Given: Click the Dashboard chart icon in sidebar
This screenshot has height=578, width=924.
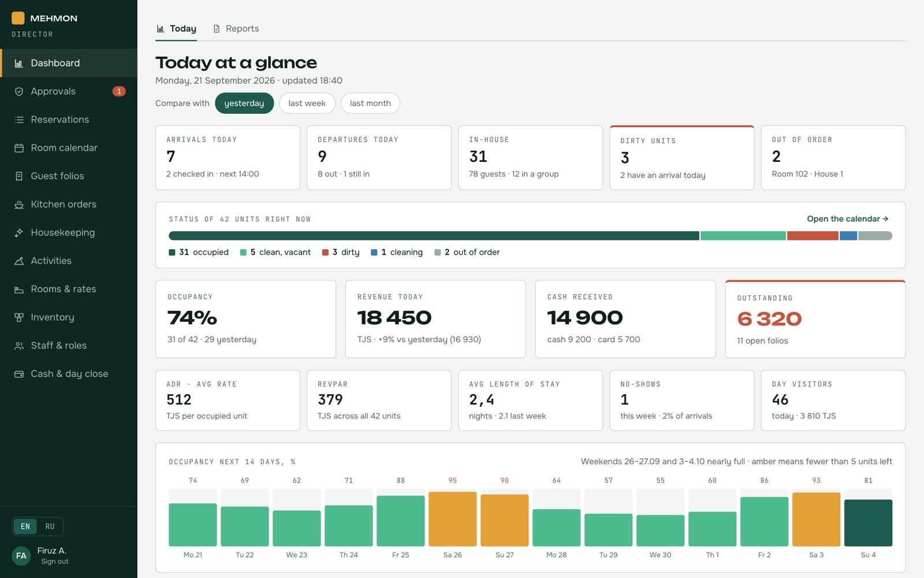Looking at the screenshot, I should (19, 64).
